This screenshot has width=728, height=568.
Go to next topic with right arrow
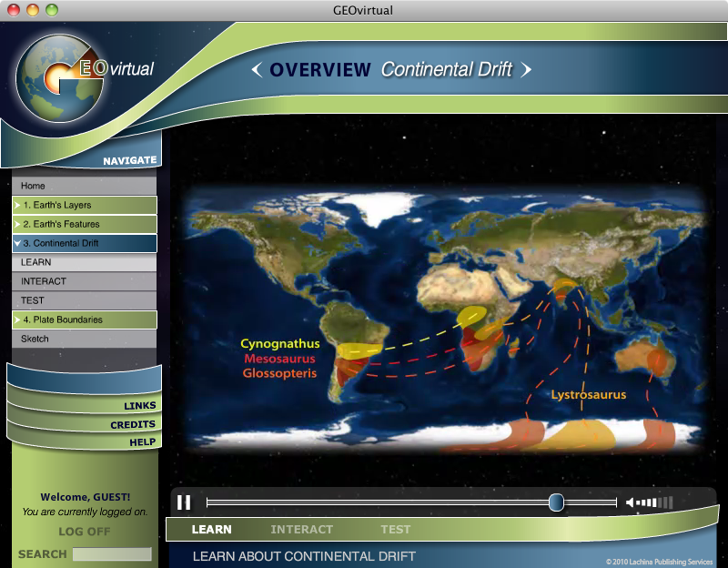[x=526, y=70]
